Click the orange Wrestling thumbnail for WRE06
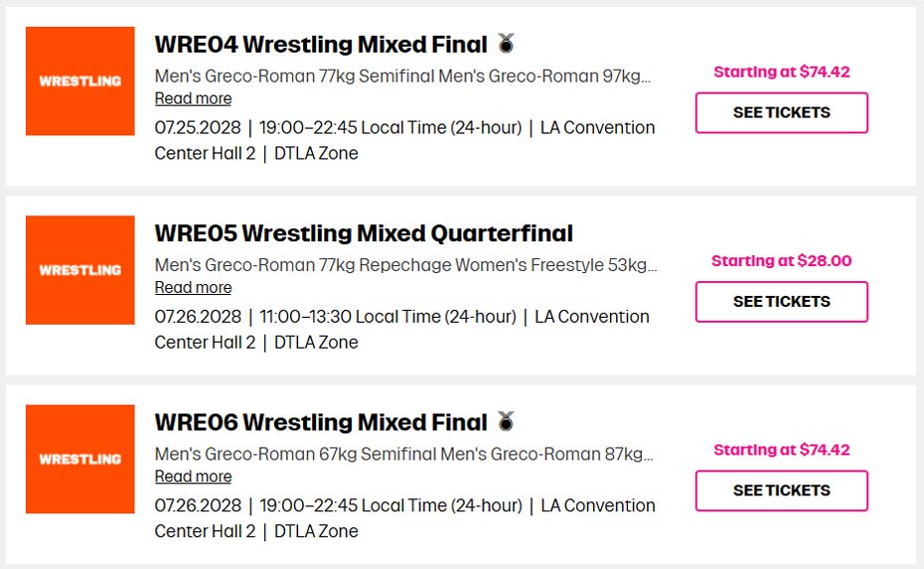This screenshot has width=924, height=569. coord(80,459)
